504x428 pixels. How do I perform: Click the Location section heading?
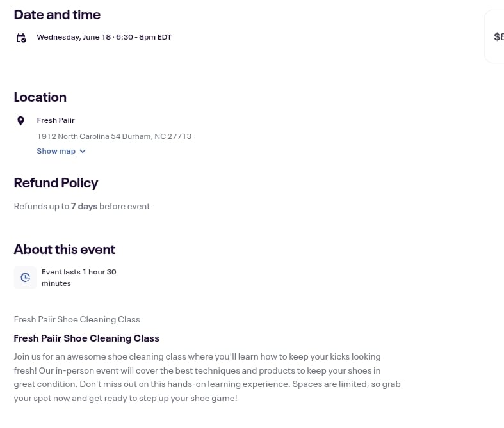point(40,97)
